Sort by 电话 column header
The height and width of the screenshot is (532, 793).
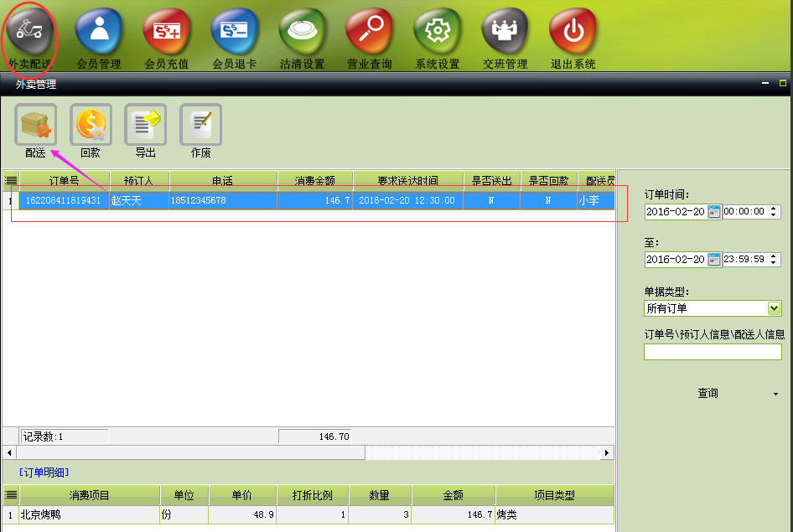coord(223,180)
